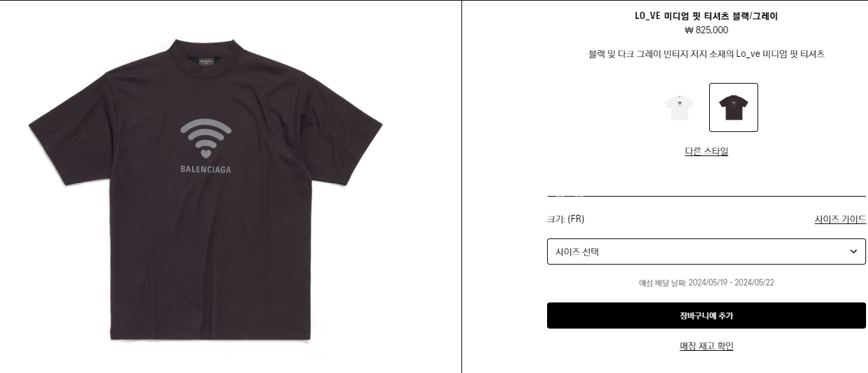Open the 사이즈 선택 dropdown
This screenshot has height=373, width=868.
(707, 251)
